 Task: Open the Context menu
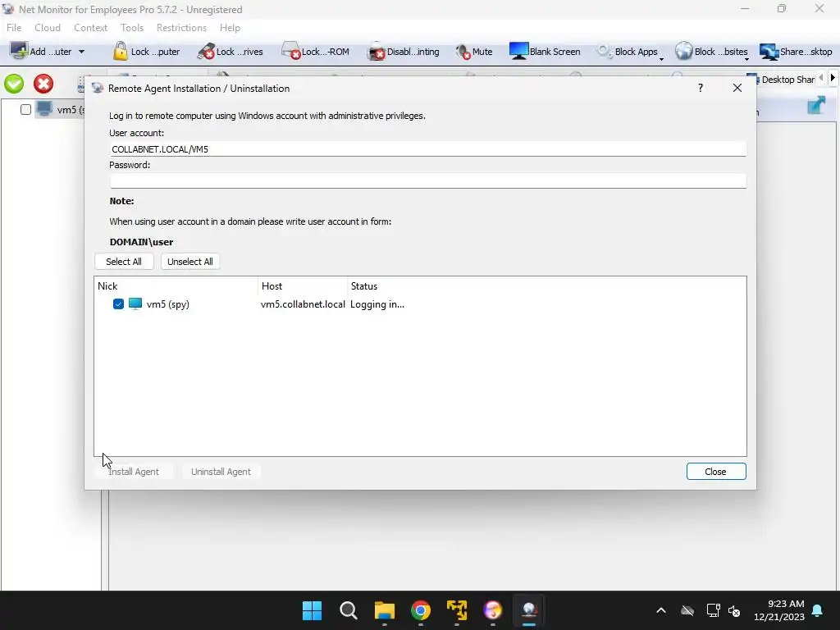(x=90, y=27)
